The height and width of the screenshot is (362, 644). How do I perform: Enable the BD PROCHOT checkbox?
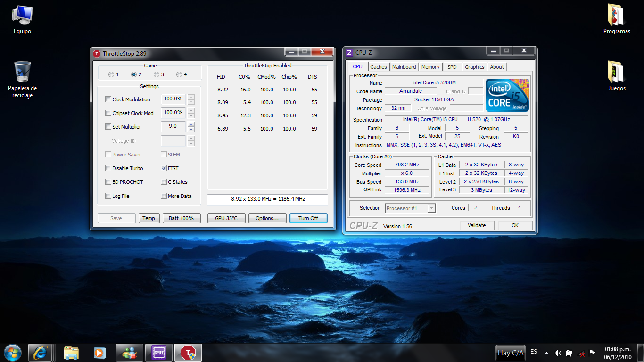[x=108, y=182]
